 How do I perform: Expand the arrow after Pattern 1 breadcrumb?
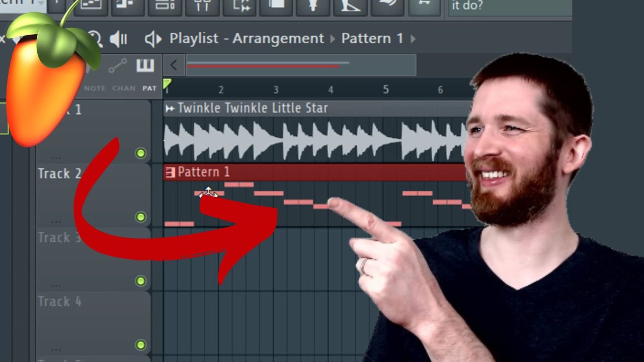pyautogui.click(x=413, y=39)
